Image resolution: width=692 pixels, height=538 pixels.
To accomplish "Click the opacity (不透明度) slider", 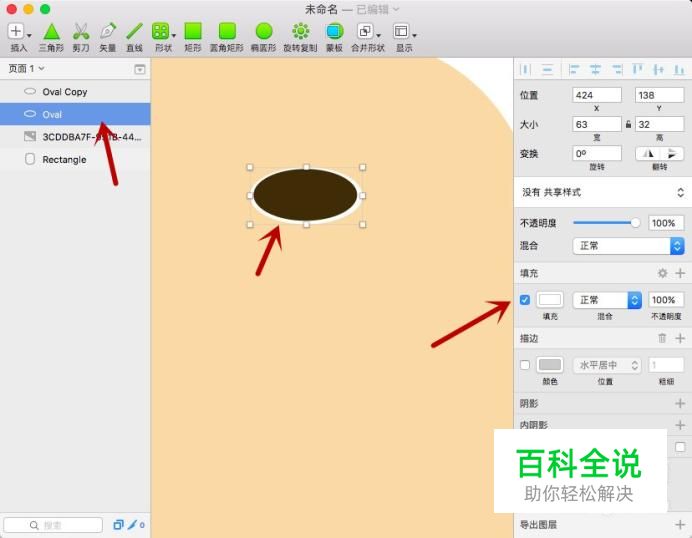I will (606, 223).
